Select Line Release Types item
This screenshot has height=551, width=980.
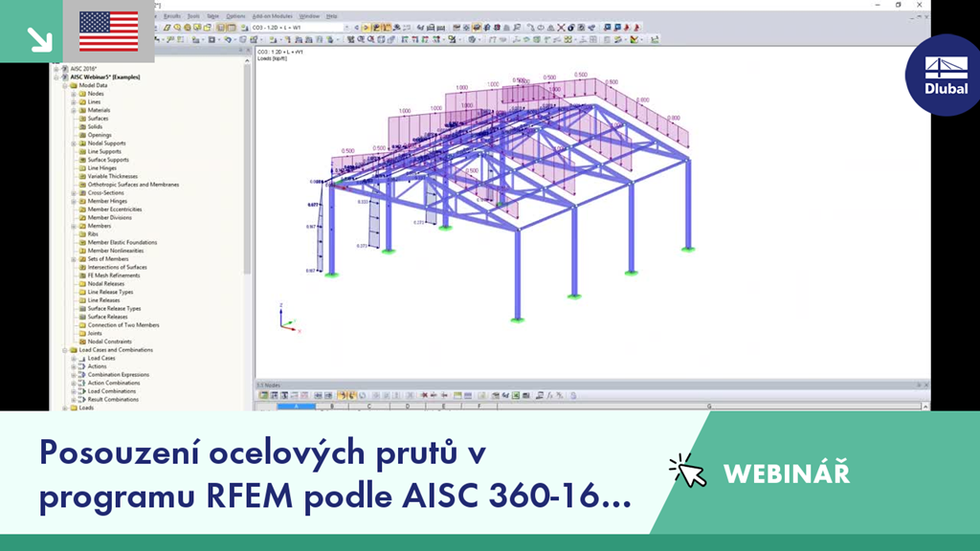pyautogui.click(x=110, y=292)
